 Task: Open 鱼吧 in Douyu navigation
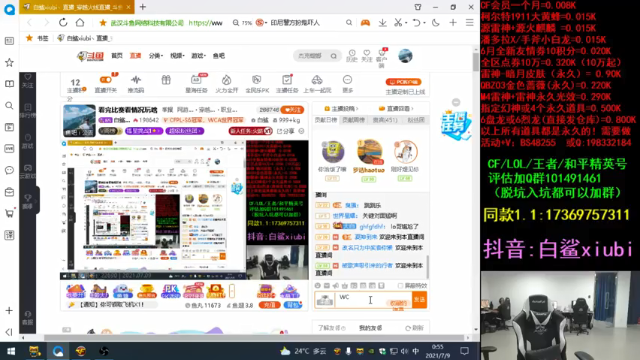pyautogui.click(x=219, y=56)
